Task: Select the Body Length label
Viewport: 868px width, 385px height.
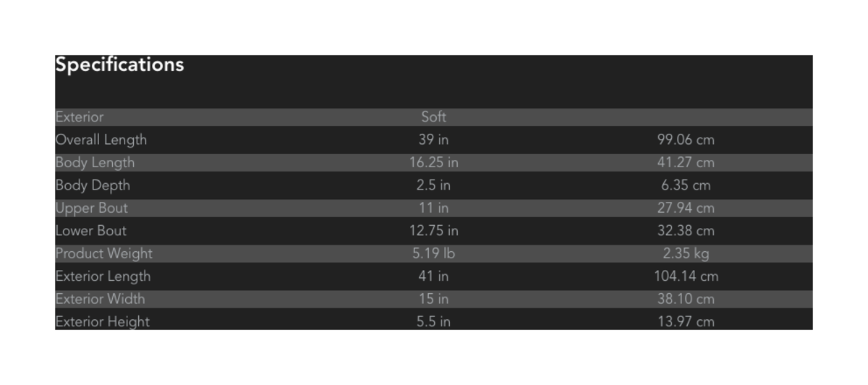Action: (x=95, y=163)
